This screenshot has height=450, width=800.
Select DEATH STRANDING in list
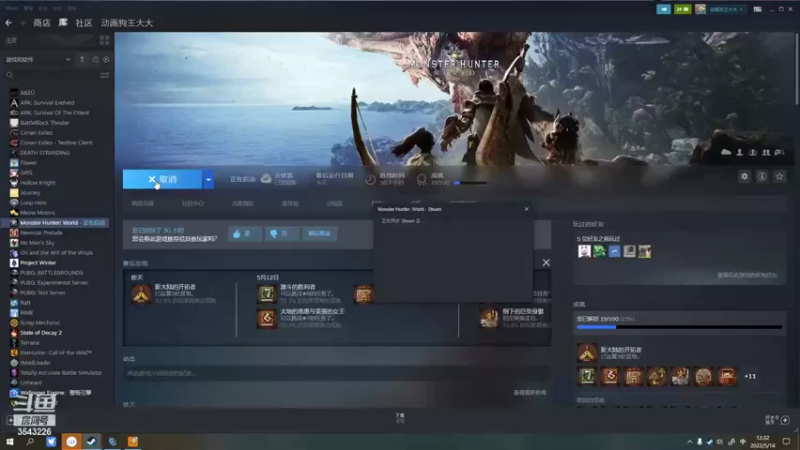pyautogui.click(x=45, y=153)
